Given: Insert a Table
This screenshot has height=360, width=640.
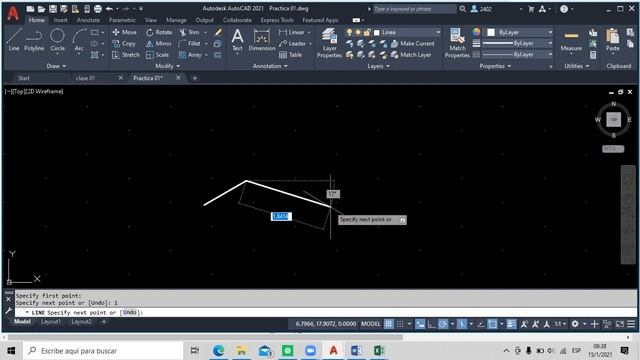Looking at the screenshot, I should (291, 55).
